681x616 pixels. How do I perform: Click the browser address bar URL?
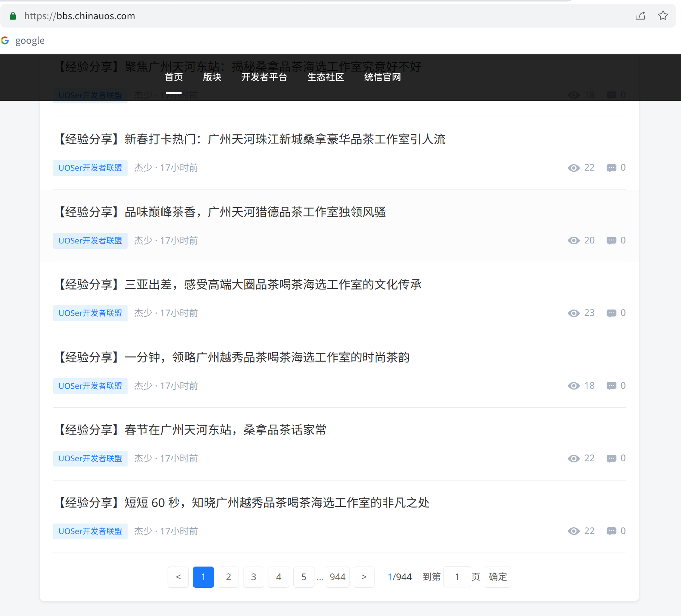(x=80, y=16)
